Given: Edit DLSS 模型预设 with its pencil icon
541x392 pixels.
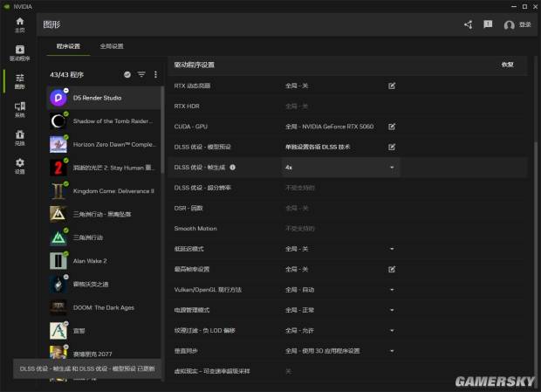Looking at the screenshot, I should [x=392, y=147].
